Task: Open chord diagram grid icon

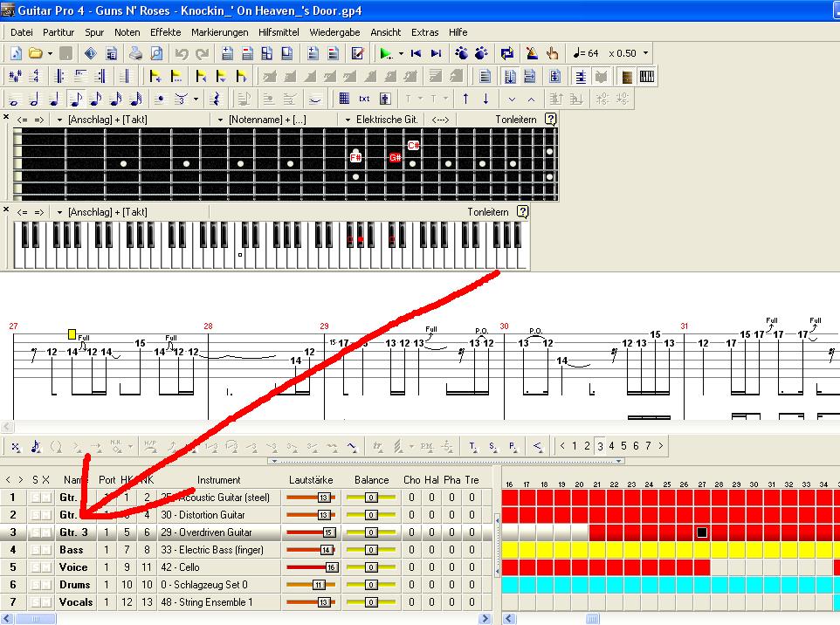Action: coord(344,99)
